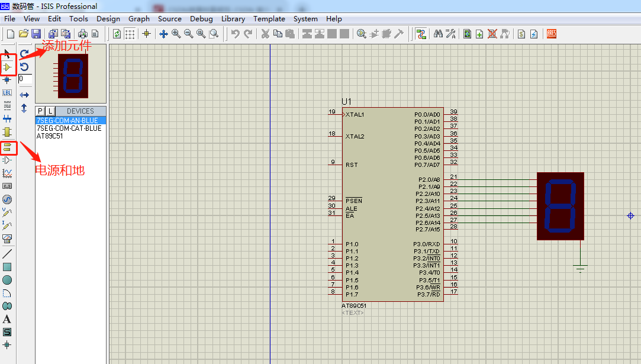The image size is (641, 364).
Task: Select Current probe mode
Action: coord(7,226)
